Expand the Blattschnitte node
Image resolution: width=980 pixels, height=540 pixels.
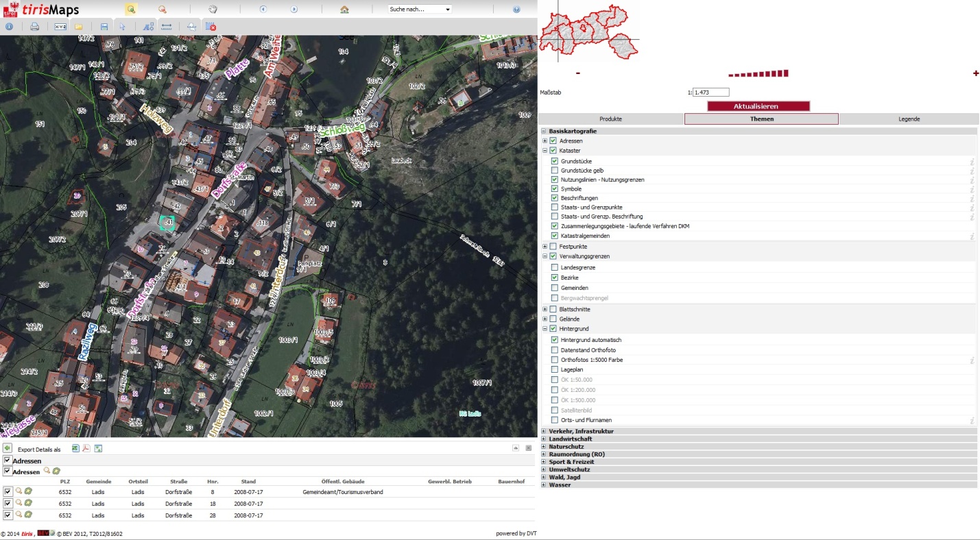click(545, 309)
